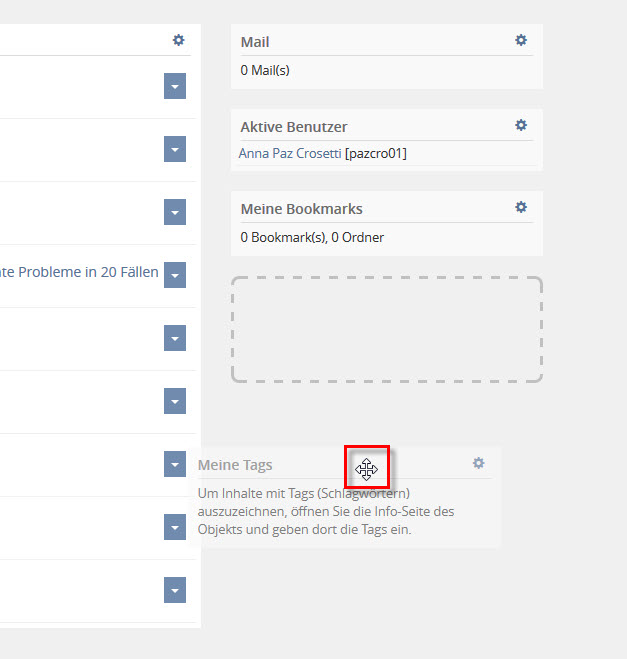The height and width of the screenshot is (659, 627).
Task: Click the move cursor on Meine Tags
Action: click(366, 469)
